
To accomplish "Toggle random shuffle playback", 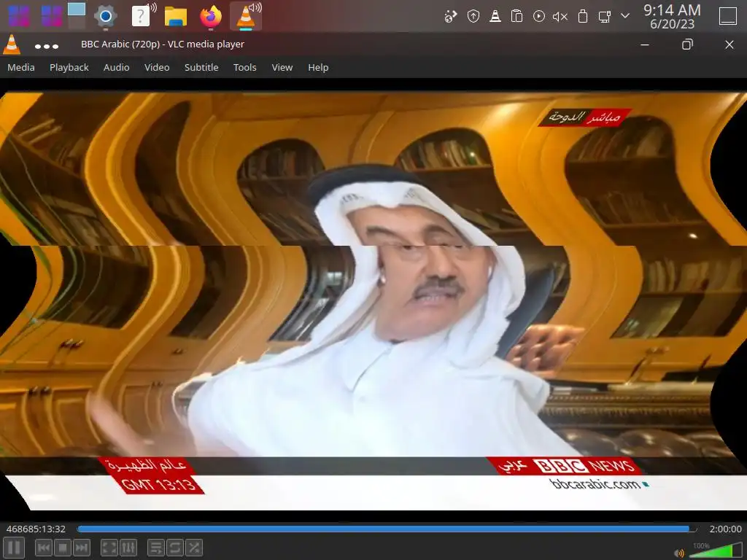I will click(x=193, y=548).
